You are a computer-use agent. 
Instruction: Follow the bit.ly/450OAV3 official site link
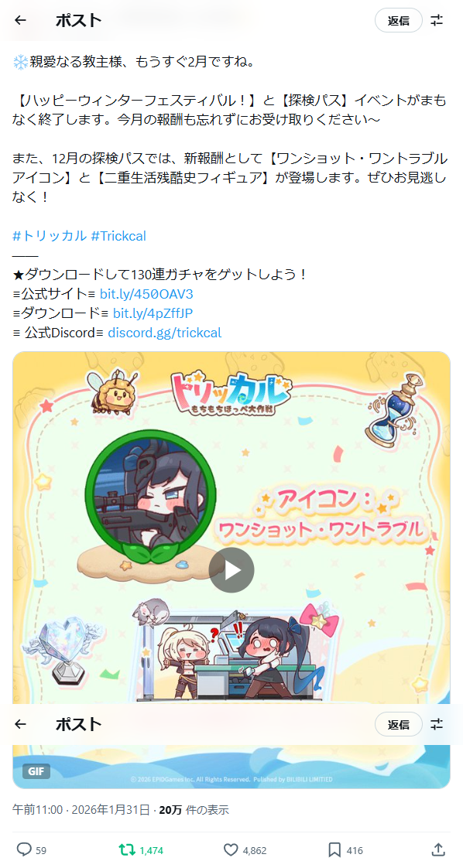pyautogui.click(x=146, y=294)
